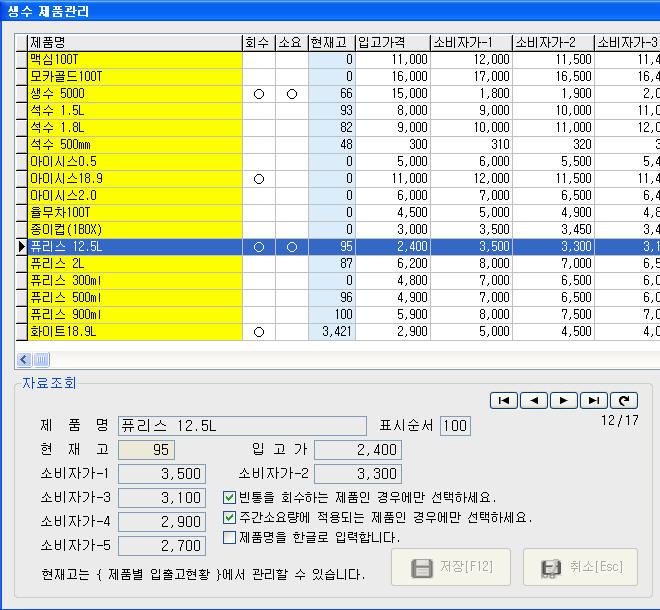Click the horizontal scrollbar thumb

coord(41,360)
